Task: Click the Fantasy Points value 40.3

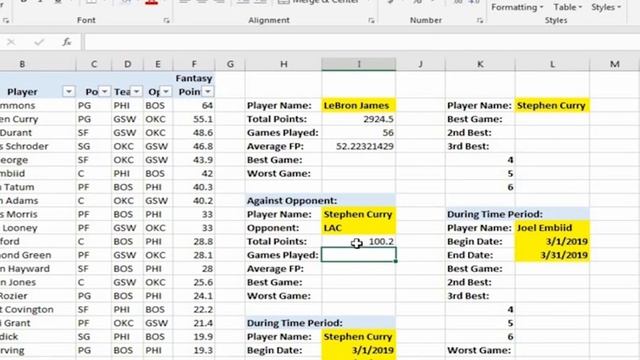Action: pos(194,187)
